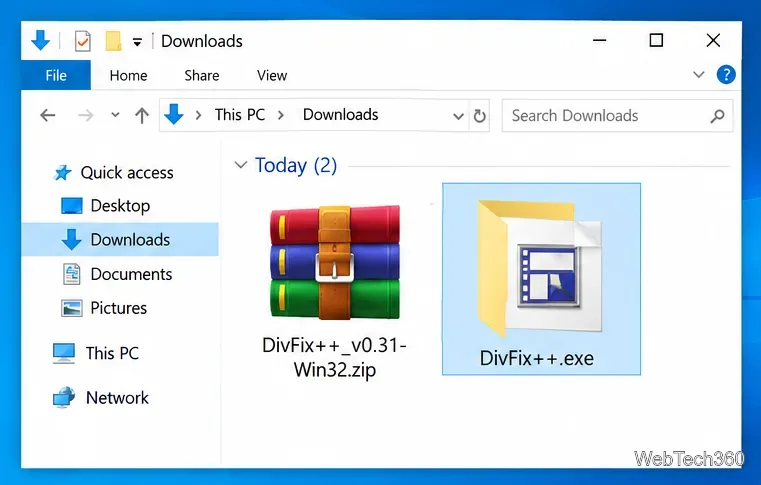Open the Recent locations dropdown arrow
This screenshot has width=761, height=485.
click(115, 116)
